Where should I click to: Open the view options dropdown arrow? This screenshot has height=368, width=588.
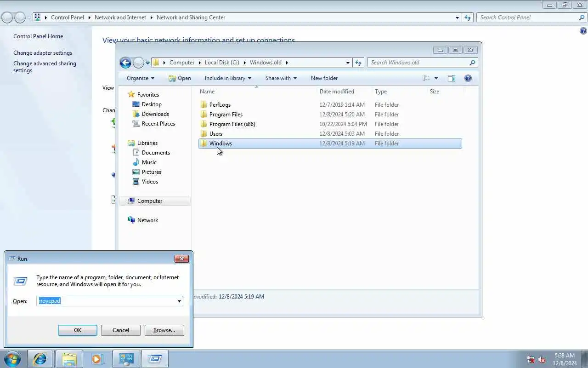436,78
